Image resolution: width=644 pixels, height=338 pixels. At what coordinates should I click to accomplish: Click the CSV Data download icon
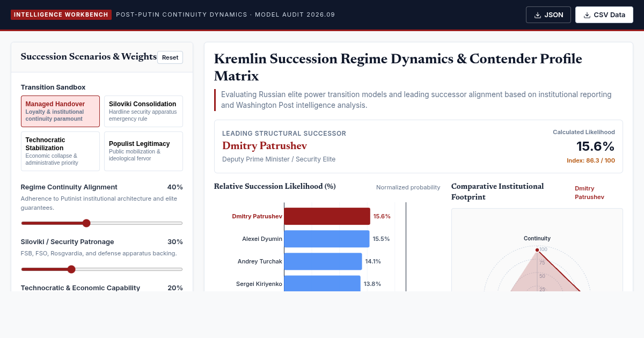click(x=587, y=15)
